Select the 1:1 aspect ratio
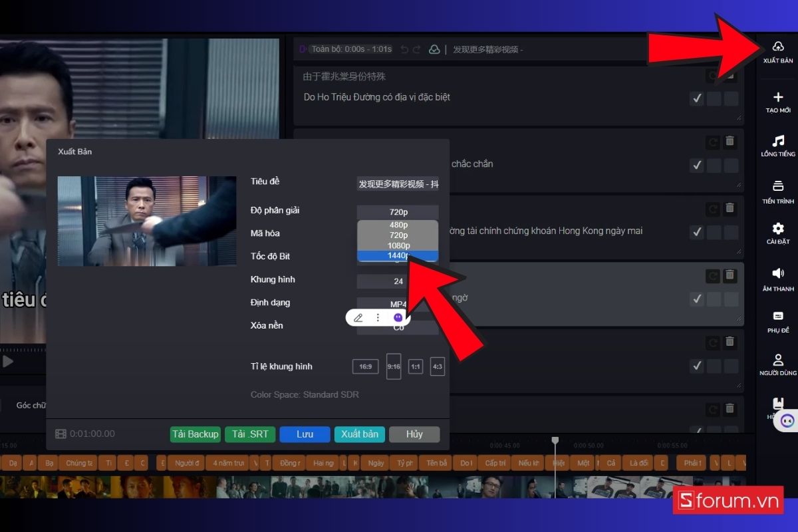The height and width of the screenshot is (532, 798). [x=416, y=366]
